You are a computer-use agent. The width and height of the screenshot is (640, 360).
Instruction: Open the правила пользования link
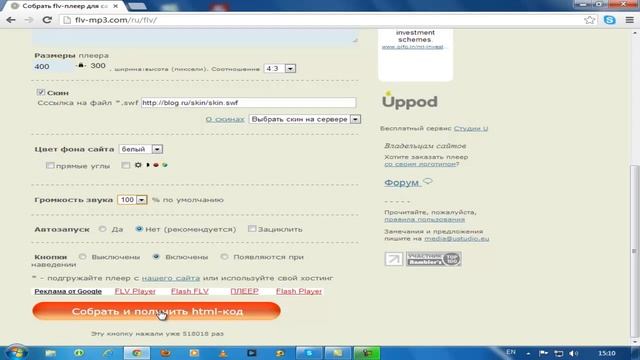(424, 219)
